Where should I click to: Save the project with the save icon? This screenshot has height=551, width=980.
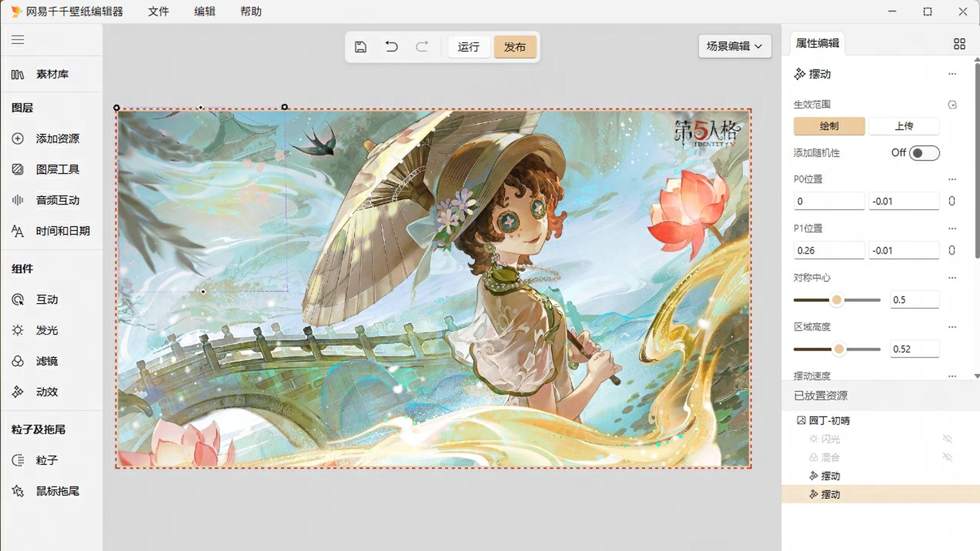coord(360,47)
